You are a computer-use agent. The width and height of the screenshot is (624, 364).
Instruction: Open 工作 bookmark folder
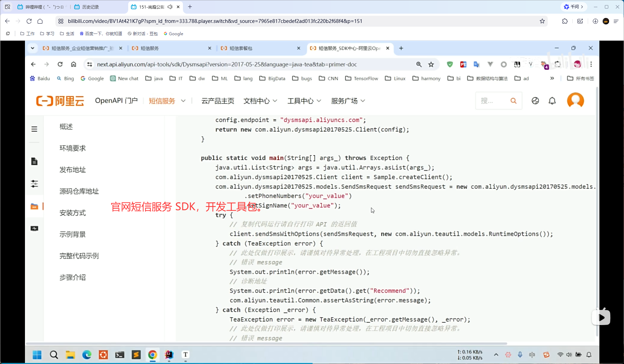pyautogui.click(x=27, y=33)
